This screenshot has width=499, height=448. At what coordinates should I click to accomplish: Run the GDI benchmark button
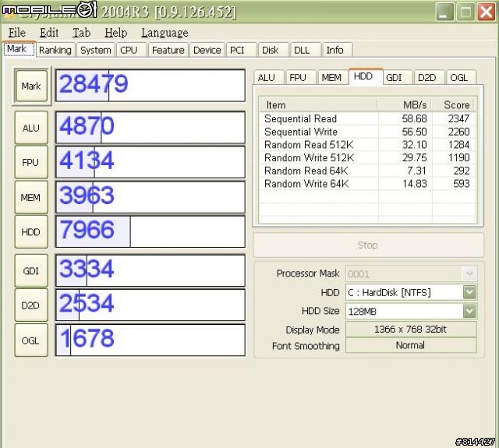coord(31,270)
